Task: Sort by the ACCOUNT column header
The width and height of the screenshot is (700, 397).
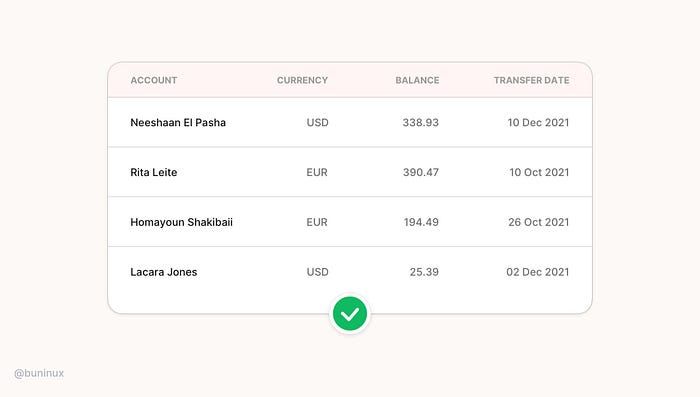Action: pyautogui.click(x=154, y=80)
